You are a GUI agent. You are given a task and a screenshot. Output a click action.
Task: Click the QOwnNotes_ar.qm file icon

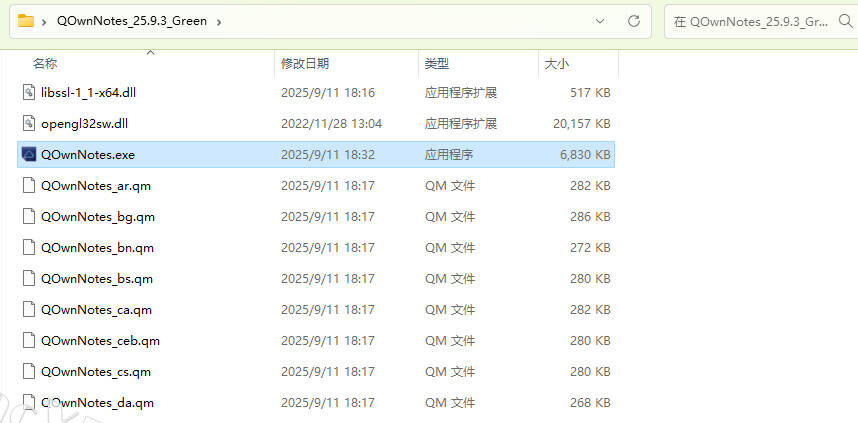(x=28, y=186)
